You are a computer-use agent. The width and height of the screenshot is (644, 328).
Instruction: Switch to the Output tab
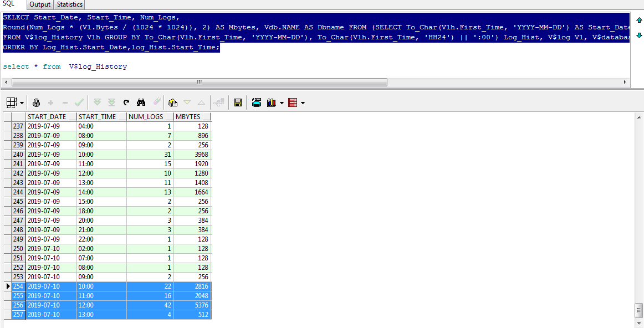40,4
